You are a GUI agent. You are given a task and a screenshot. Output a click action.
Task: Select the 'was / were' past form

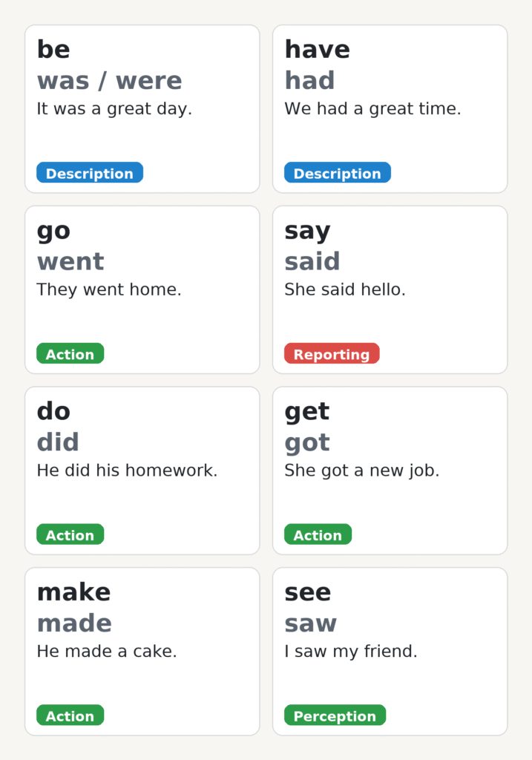click(109, 80)
